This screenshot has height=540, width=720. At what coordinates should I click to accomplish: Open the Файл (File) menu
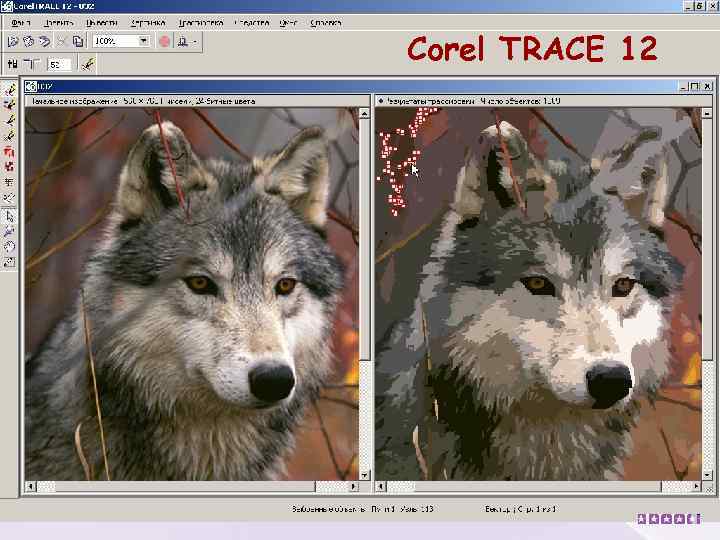tap(20, 22)
